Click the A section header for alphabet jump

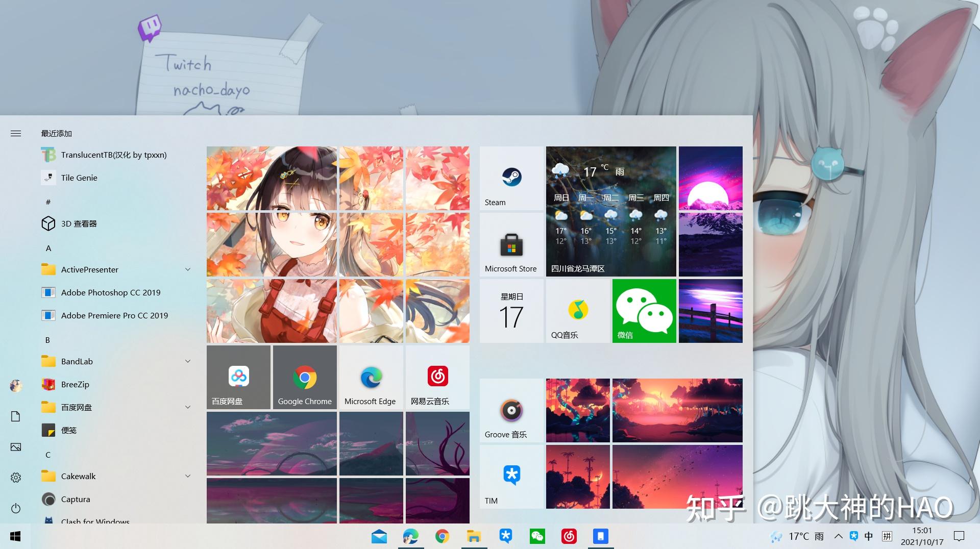pyautogui.click(x=48, y=248)
